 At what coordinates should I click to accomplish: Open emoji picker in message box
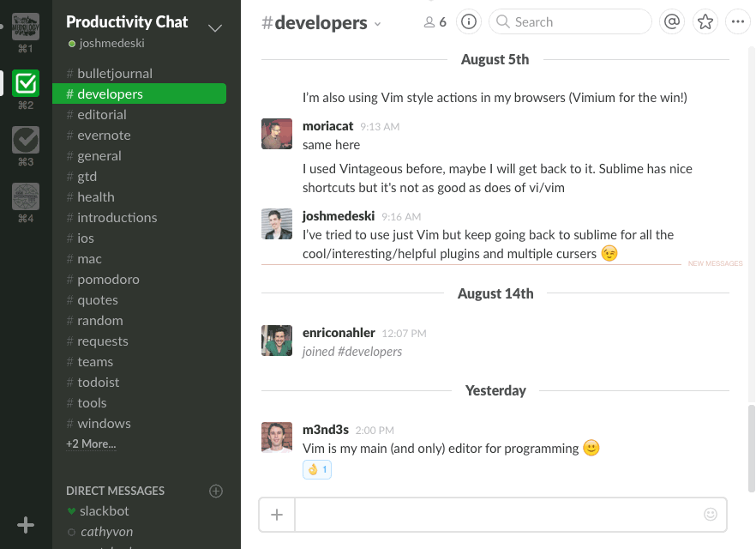(710, 515)
